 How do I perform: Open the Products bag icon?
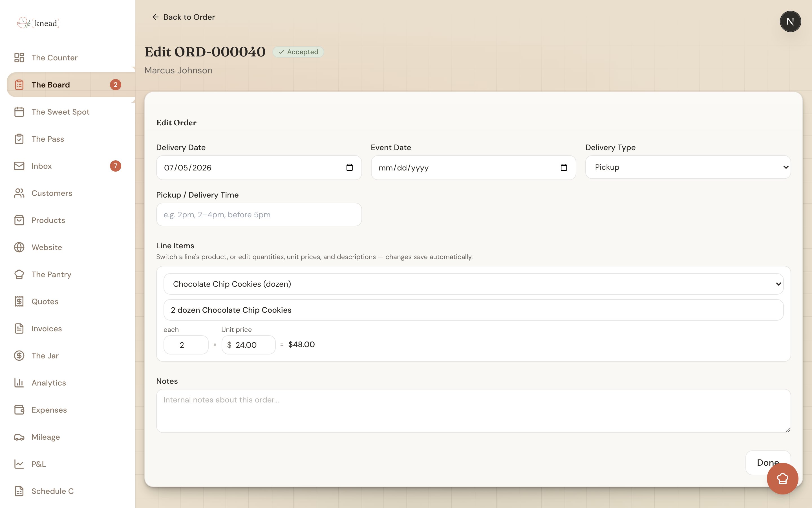pos(19,220)
